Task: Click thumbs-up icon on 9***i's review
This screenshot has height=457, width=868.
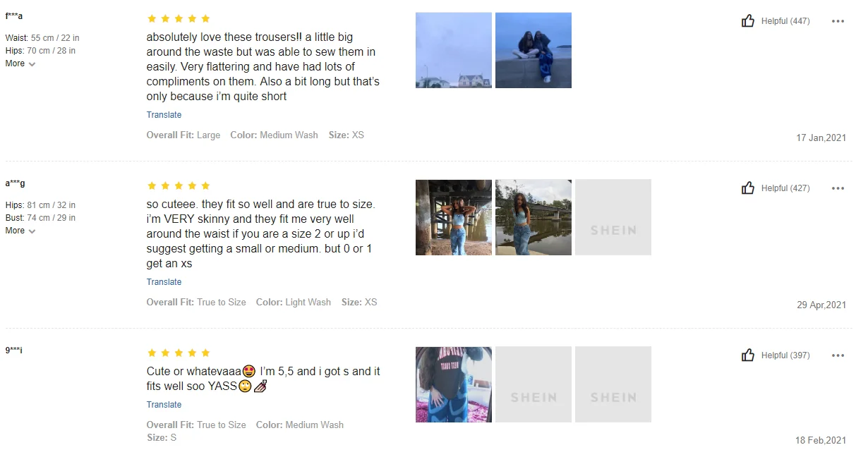Action: click(x=748, y=355)
